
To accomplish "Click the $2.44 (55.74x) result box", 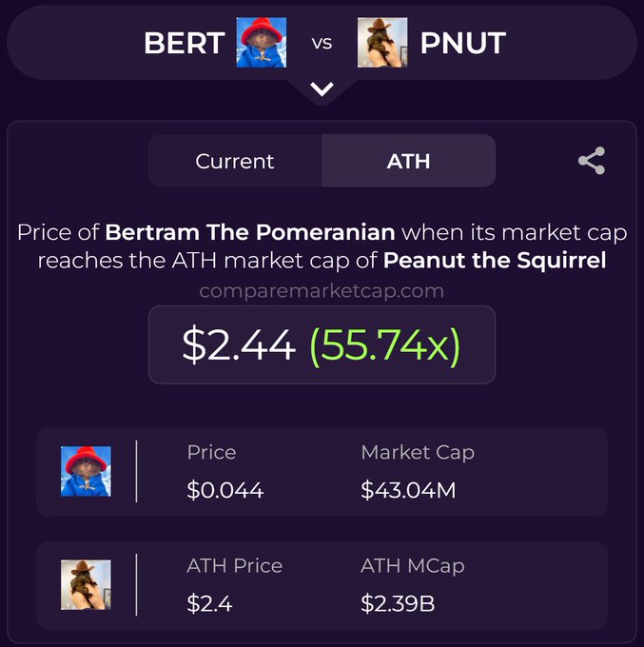I will pos(322,345).
